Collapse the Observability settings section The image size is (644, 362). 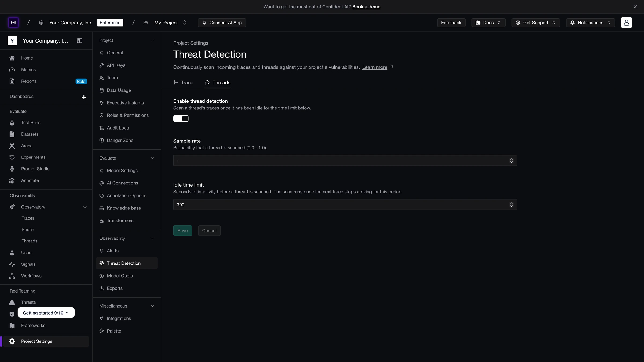point(152,238)
